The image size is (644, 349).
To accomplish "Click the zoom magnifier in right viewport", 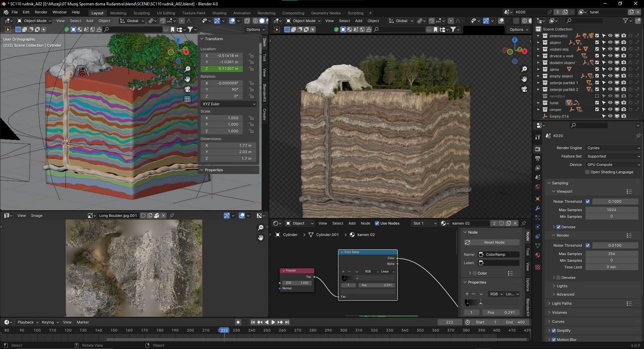I will point(524,69).
